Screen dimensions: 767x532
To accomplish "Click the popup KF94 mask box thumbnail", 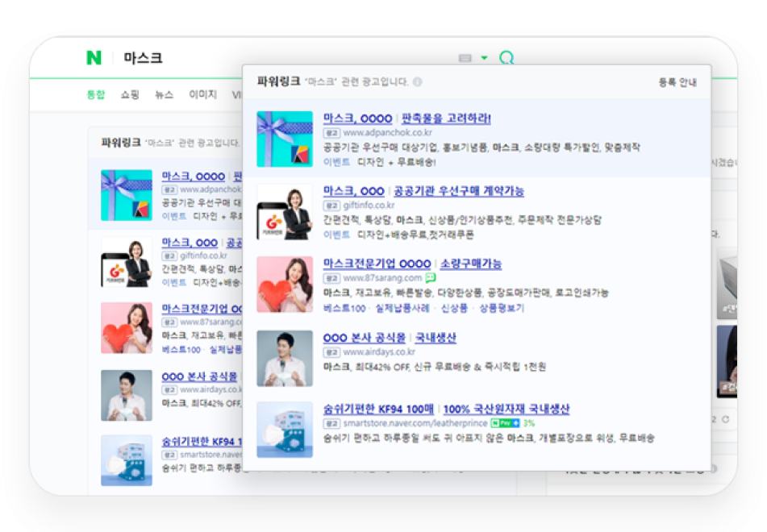I will tap(285, 430).
